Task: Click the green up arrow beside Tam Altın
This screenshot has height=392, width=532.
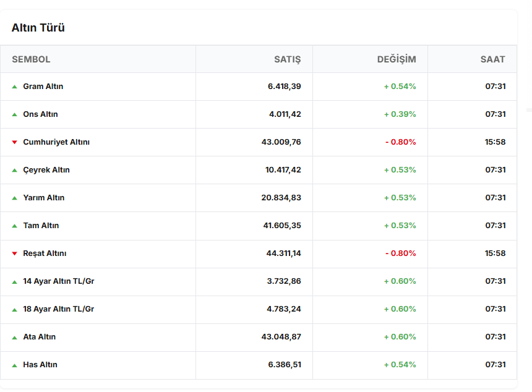Action: click(15, 226)
